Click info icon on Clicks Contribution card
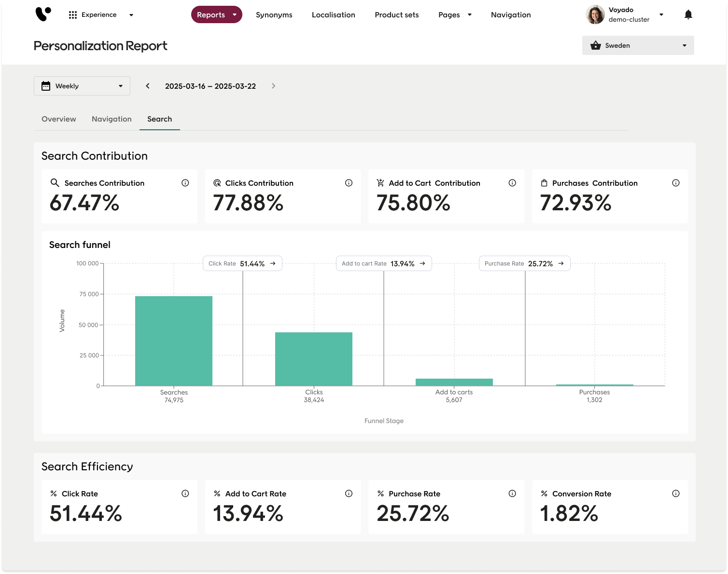Screen dimensions: 728x574 pos(349,183)
